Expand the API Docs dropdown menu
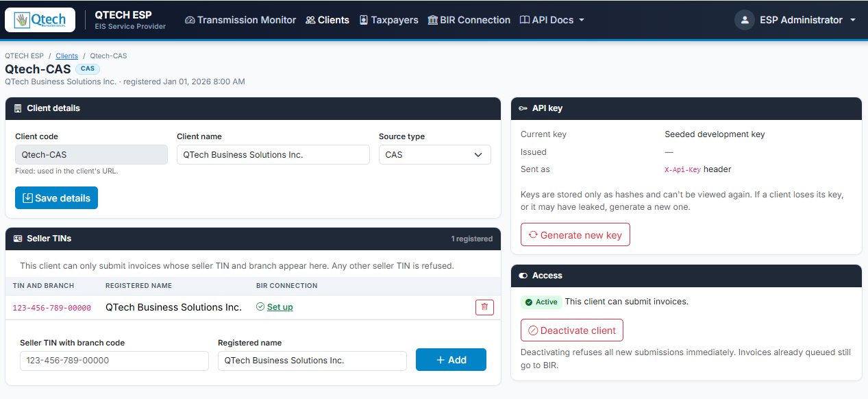The height and width of the screenshot is (399, 868). tap(552, 20)
